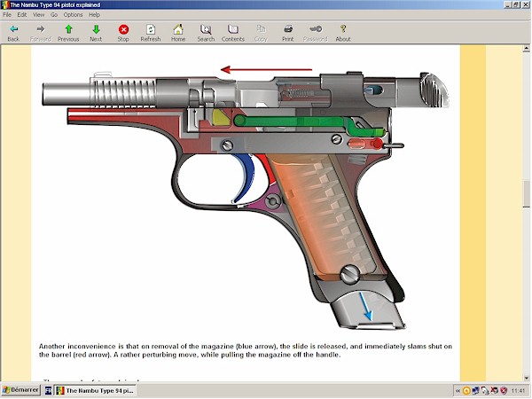Print the current page
532x399 pixels.
[288, 33]
